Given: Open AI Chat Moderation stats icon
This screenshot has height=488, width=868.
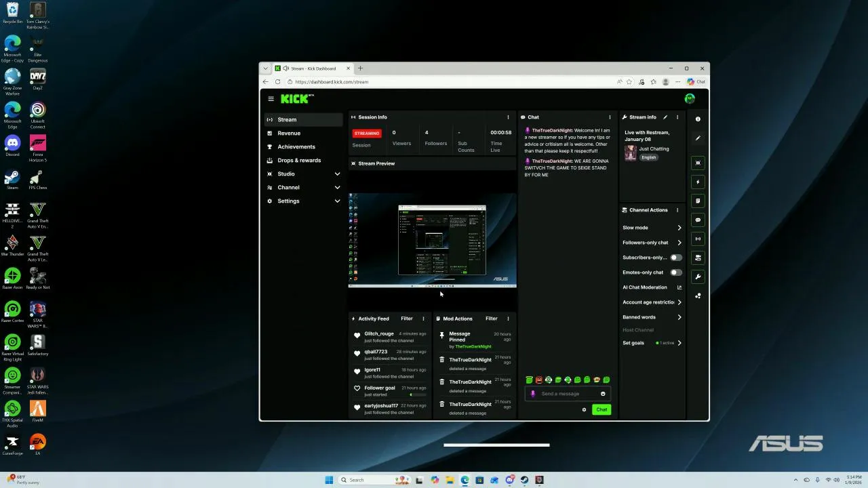Looking at the screenshot, I should point(679,287).
